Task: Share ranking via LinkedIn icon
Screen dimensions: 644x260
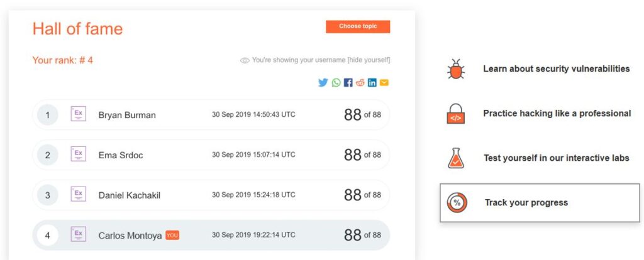Action: coord(372,83)
